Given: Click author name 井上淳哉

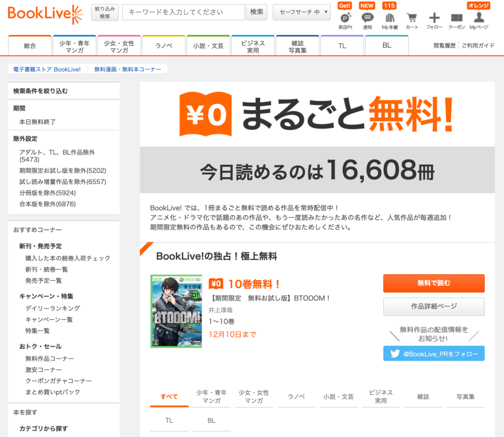Looking at the screenshot, I should (220, 310).
